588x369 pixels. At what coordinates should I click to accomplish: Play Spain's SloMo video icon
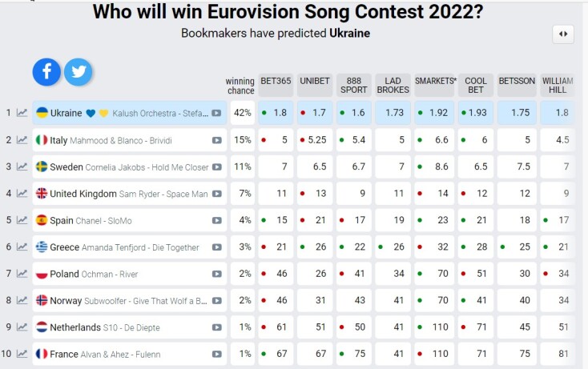[x=216, y=221]
